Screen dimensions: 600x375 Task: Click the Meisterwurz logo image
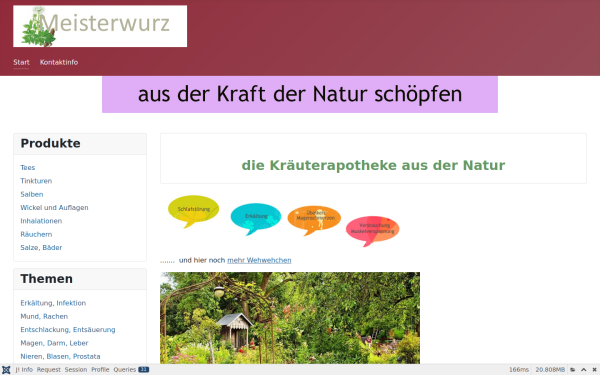click(100, 26)
